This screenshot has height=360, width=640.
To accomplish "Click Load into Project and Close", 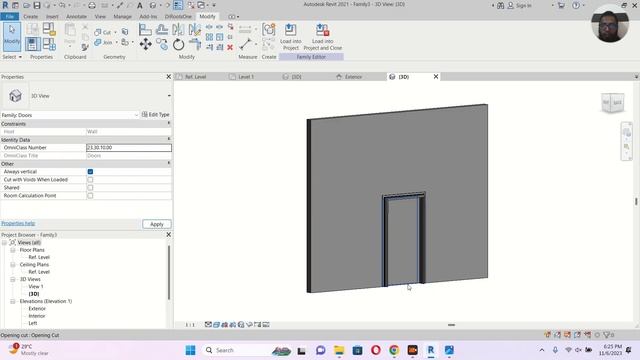I will tap(322, 37).
